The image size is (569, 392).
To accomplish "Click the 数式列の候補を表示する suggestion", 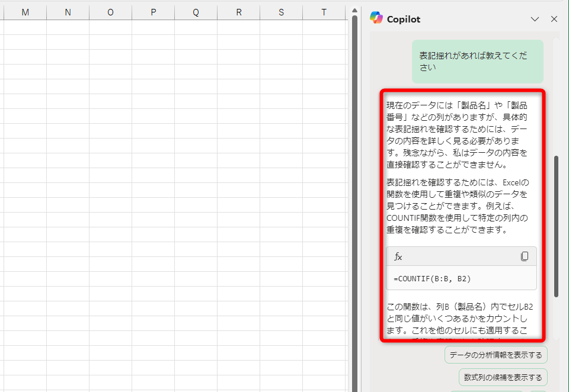I will click(503, 377).
